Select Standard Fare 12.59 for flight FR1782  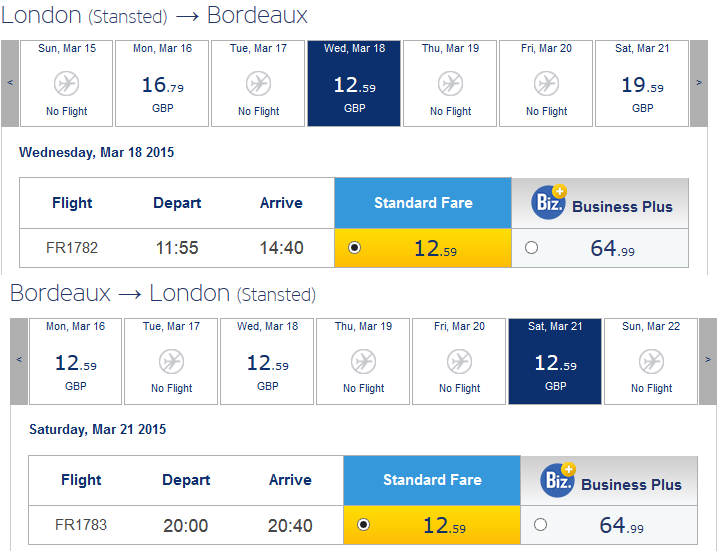coord(354,248)
